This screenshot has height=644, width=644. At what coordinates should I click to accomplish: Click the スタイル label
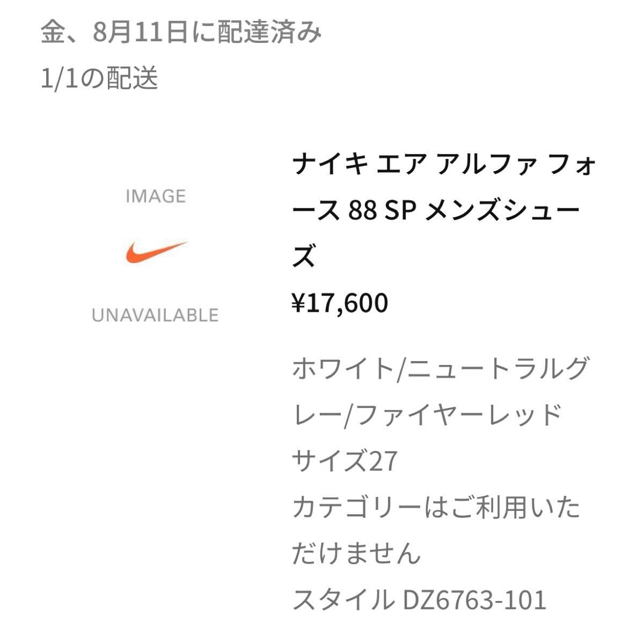[340, 599]
